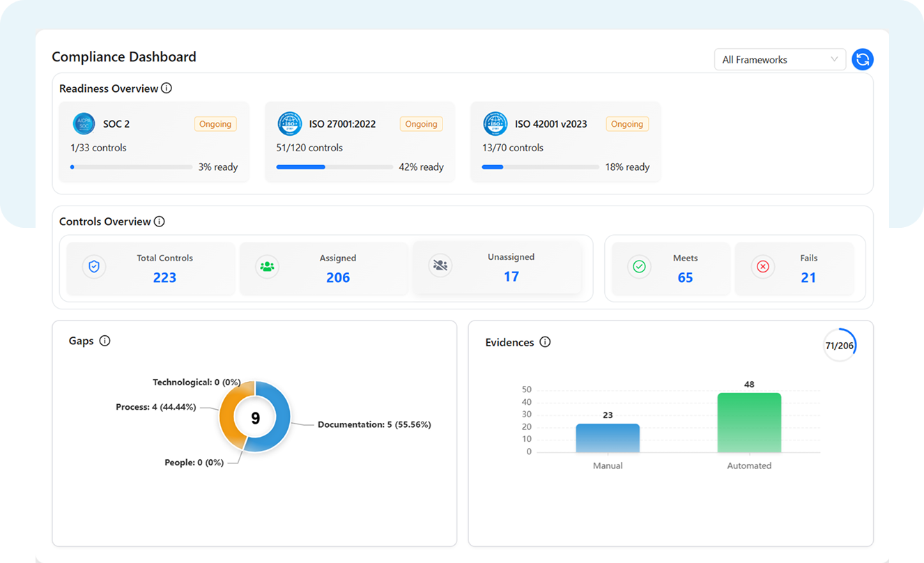Click the ISO 27001:2022 readiness progress bar
Viewport: 924px width, 563px height.
(334, 167)
